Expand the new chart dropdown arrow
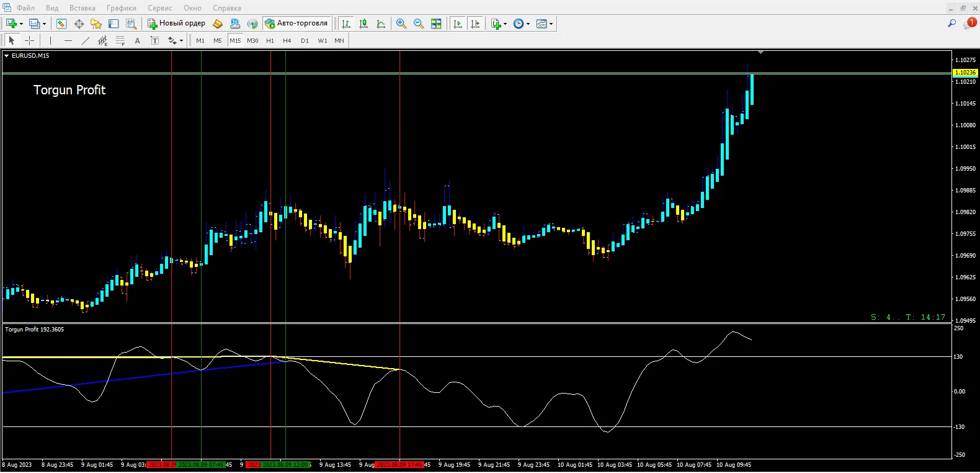980x473 pixels. pos(21,24)
